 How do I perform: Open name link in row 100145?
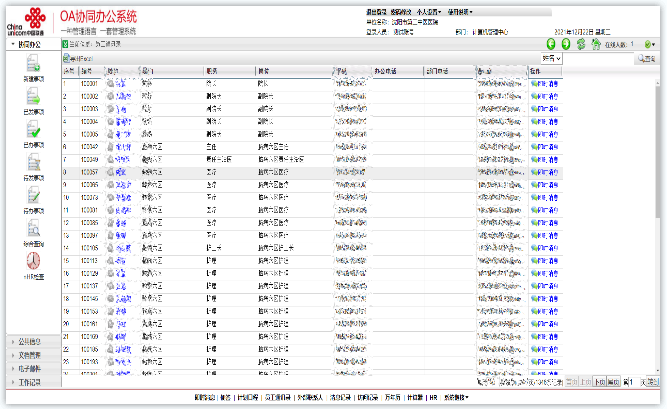[x=123, y=299]
